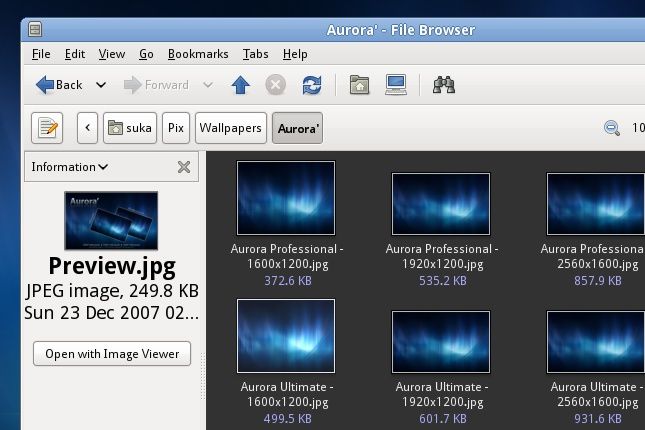Image resolution: width=645 pixels, height=430 pixels.
Task: Close the Information side pane
Action: tap(184, 167)
